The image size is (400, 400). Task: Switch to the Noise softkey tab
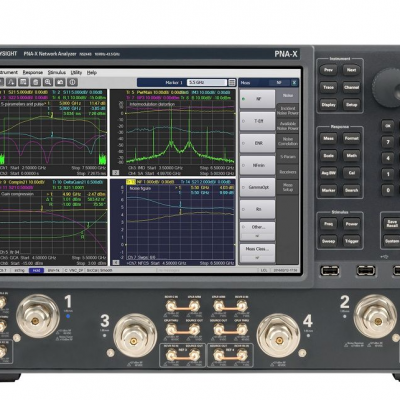tap(288, 95)
